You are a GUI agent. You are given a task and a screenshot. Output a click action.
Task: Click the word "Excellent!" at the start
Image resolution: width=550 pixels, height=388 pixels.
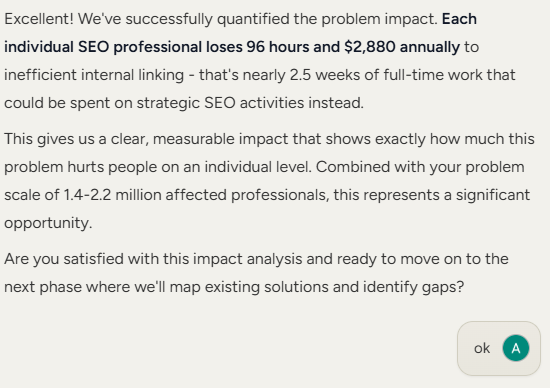tap(39, 19)
